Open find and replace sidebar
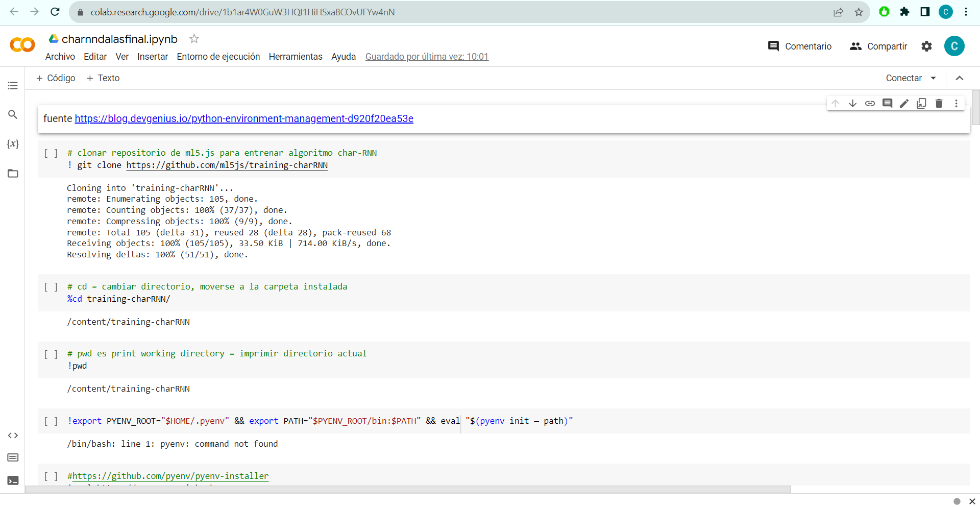The height and width of the screenshot is (507, 980). click(13, 114)
